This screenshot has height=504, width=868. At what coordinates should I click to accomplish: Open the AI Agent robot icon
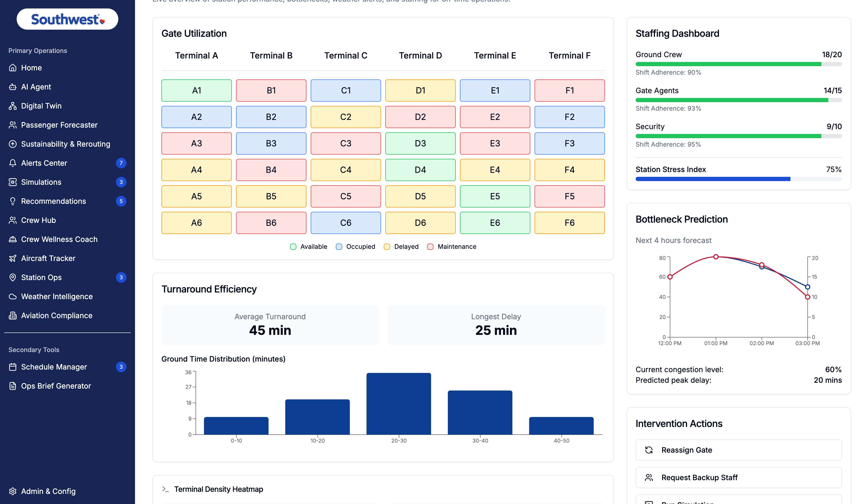click(13, 87)
